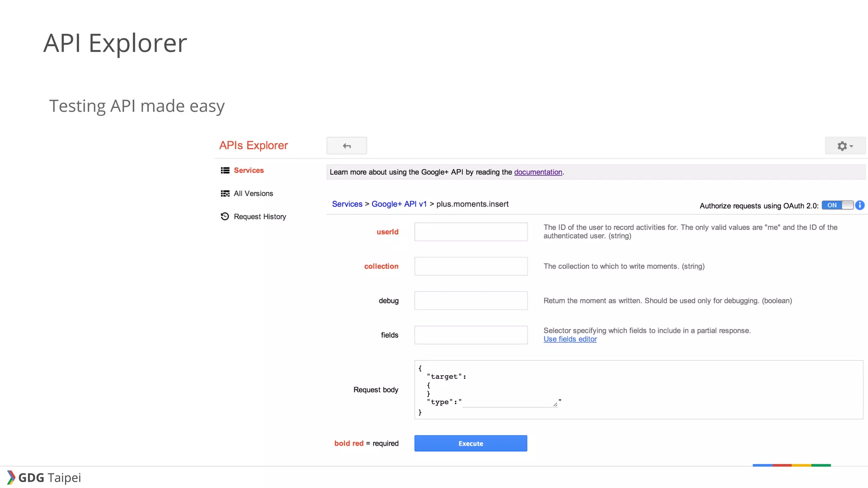Viewport: 868px width, 488px height.
Task: Open the gear settings dropdown
Action: [845, 146]
